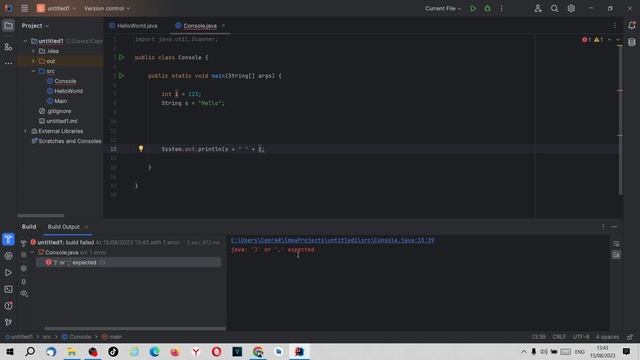Toggle read-only lock in status bar
Screen dimensions: 640x360
coord(630,337)
